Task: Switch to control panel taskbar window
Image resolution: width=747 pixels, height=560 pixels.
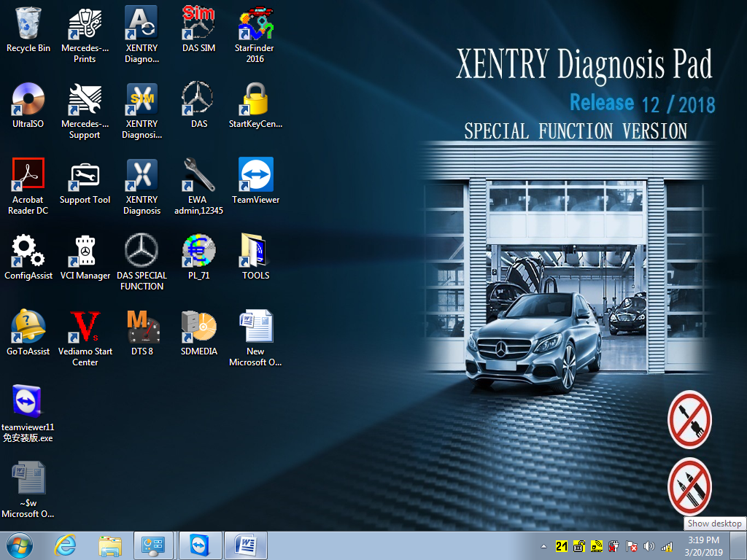Action: tap(153, 545)
